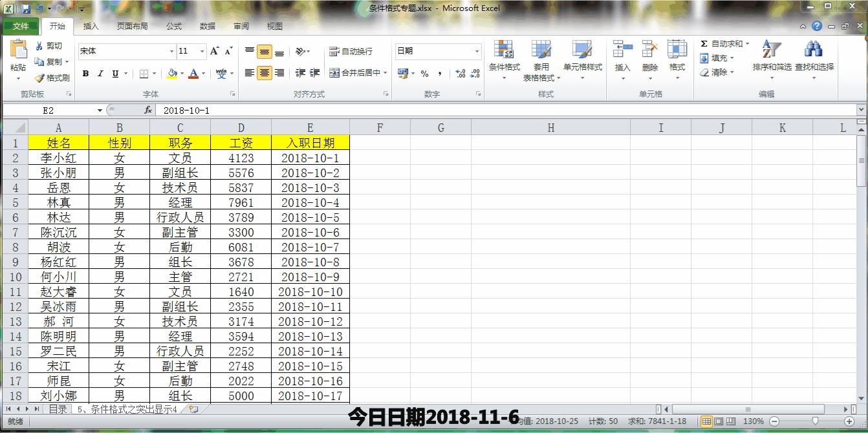Switch to the 插入 ribbon tab
This screenshot has width=868, height=433.
click(x=90, y=26)
